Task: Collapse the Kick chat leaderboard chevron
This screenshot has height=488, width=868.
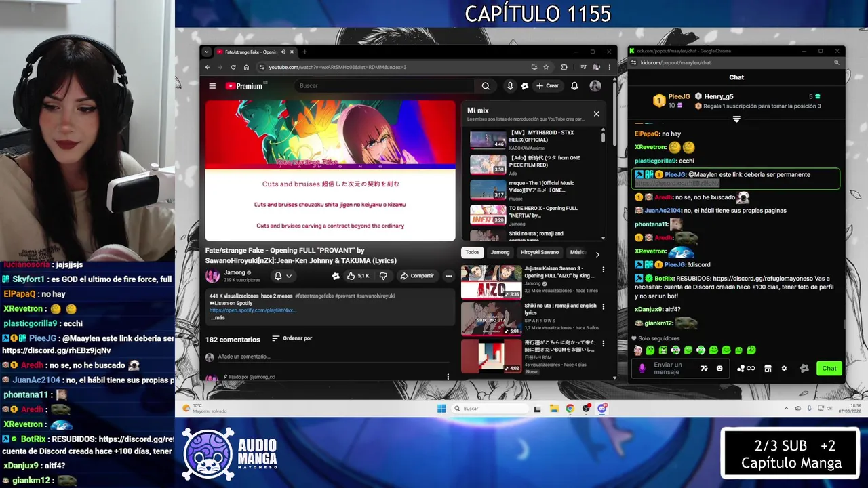Action: (x=736, y=119)
